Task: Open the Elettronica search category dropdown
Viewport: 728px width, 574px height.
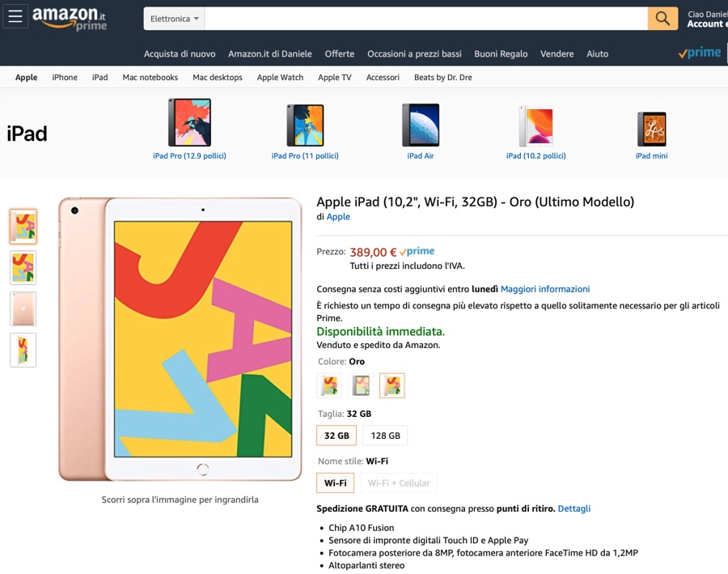Action: tap(173, 18)
